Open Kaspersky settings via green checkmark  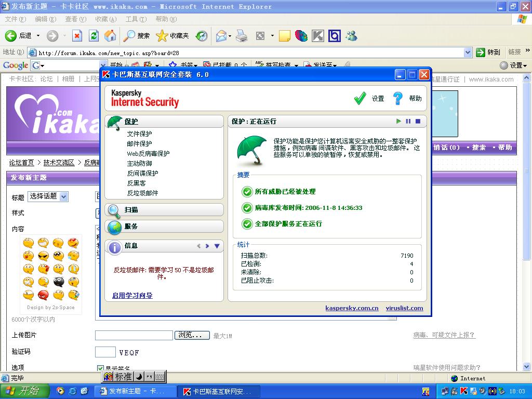[x=360, y=98]
